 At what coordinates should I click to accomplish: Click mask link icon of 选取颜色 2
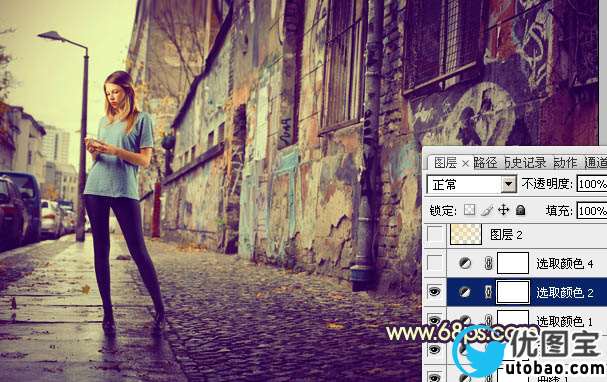click(489, 293)
